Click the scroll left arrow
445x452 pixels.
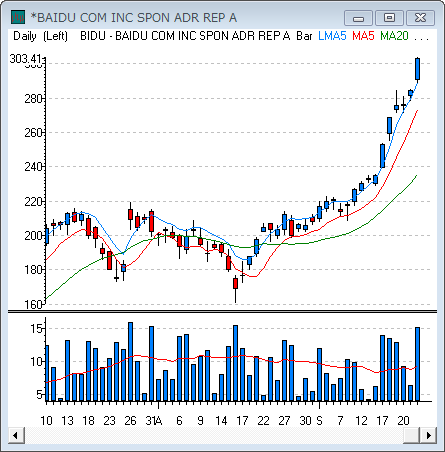click(16, 435)
